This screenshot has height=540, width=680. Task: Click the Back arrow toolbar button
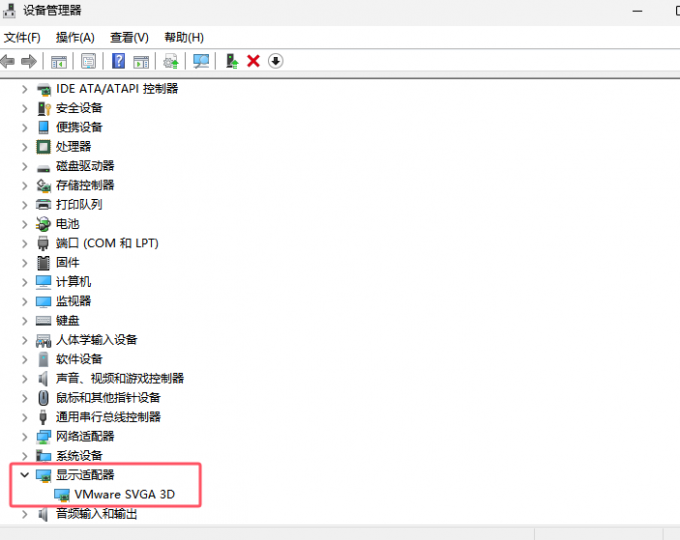8,61
